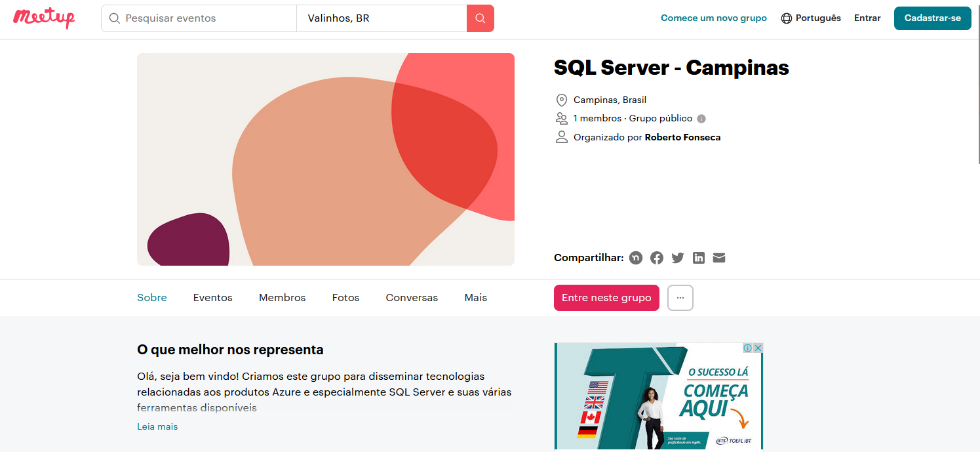Open the Português language selector
Image resolution: width=980 pixels, height=452 pixels.
(x=811, y=18)
